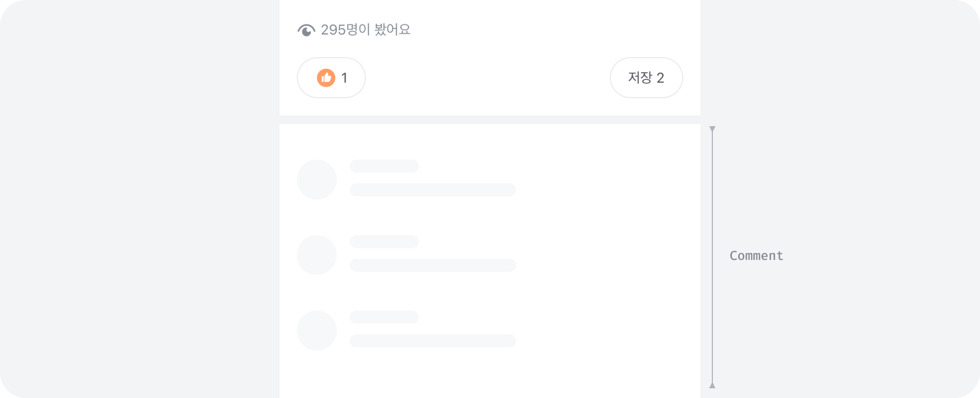This screenshot has height=398, width=980.
Task: Select the first comment's username placeholder bar
Action: pos(384,166)
